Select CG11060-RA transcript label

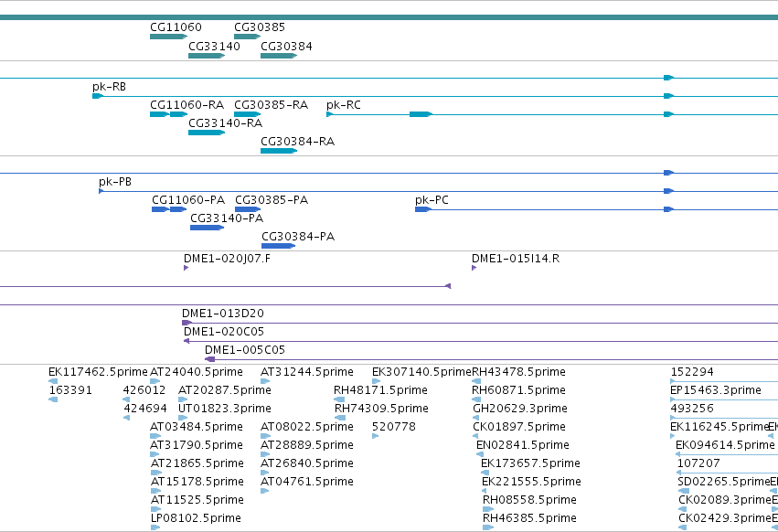pos(187,105)
